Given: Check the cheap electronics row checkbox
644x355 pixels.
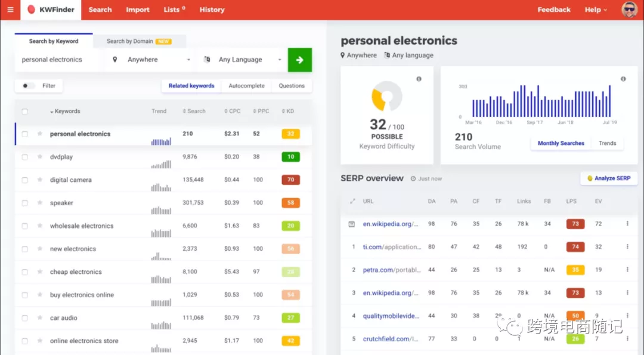Looking at the screenshot, I should [x=25, y=272].
